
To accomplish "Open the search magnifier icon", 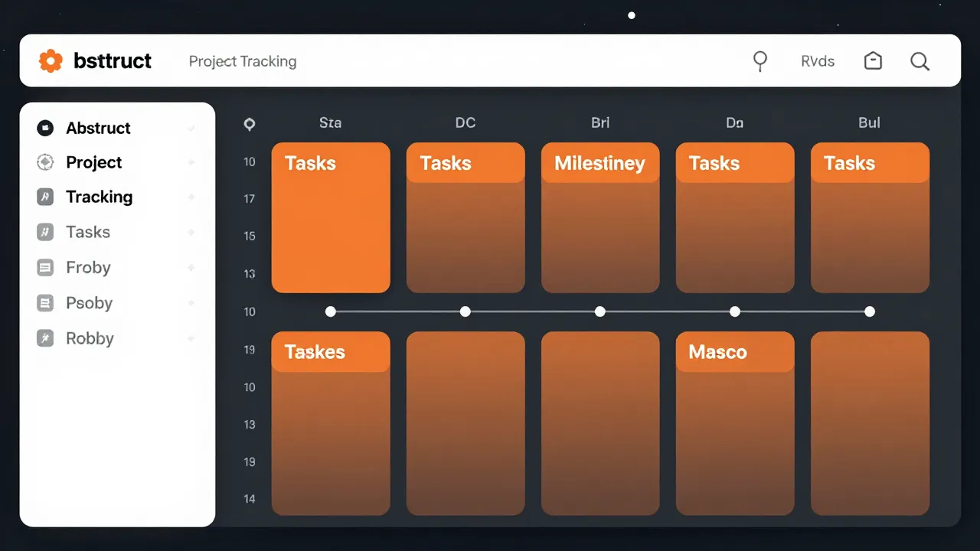I will (x=920, y=61).
